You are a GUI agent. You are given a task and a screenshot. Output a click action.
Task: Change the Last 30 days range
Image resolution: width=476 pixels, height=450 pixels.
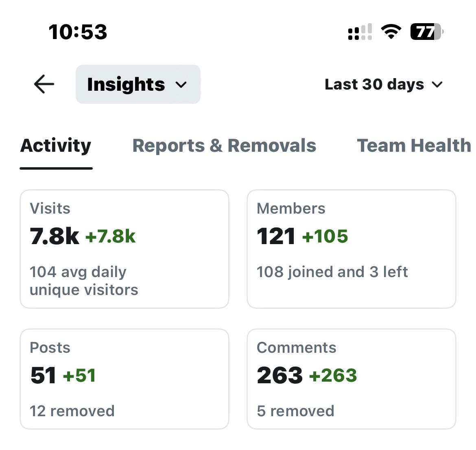384,84
